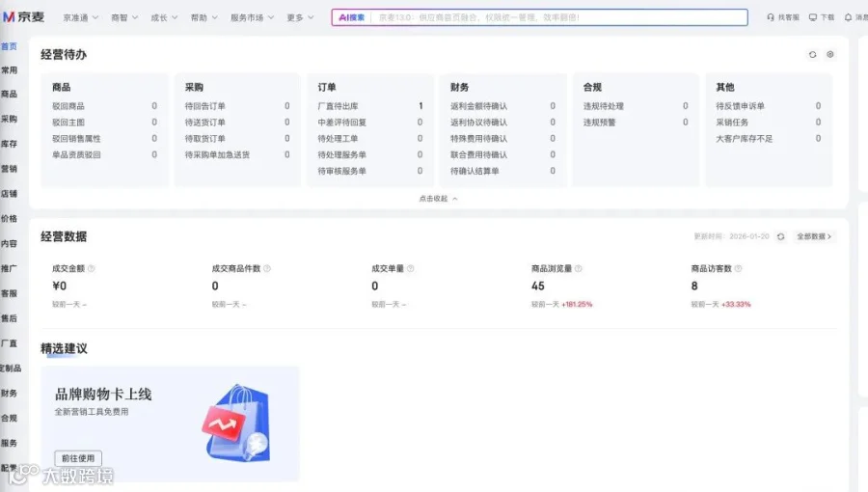The image size is (868, 492).
Task: Open 营销 in the left sidebar
Action: pos(9,168)
